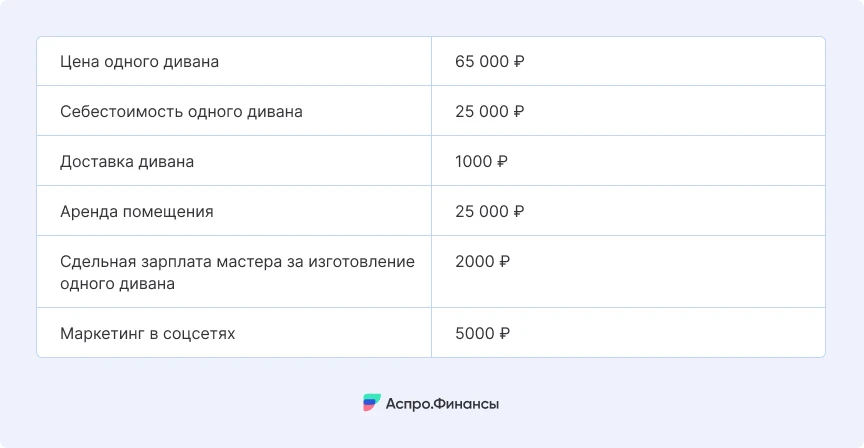This screenshot has height=448, width=864.
Task: Click the Аспро.Финансы brand name text
Action: pyautogui.click(x=442, y=404)
